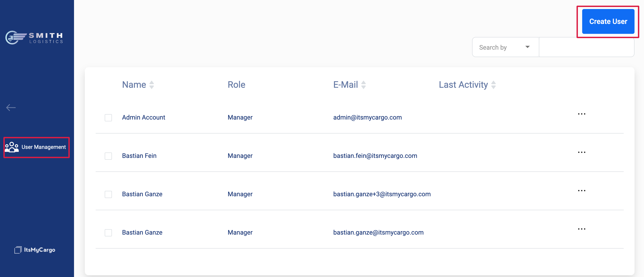Image resolution: width=644 pixels, height=277 pixels.
Task: Click the ItsMyCargo logo at bottom
Action: coord(35,249)
